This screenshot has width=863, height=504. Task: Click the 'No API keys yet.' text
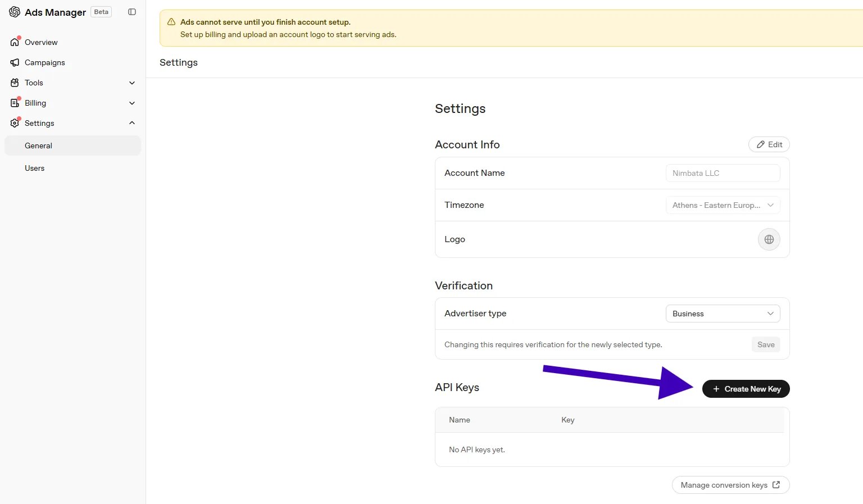(477, 449)
